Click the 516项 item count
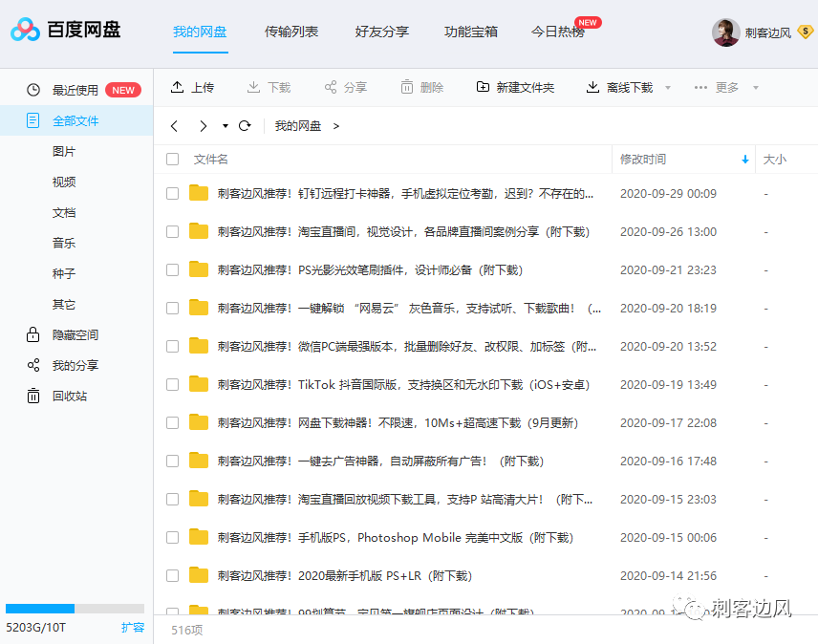Screen dimensions: 818x644 point(187,631)
